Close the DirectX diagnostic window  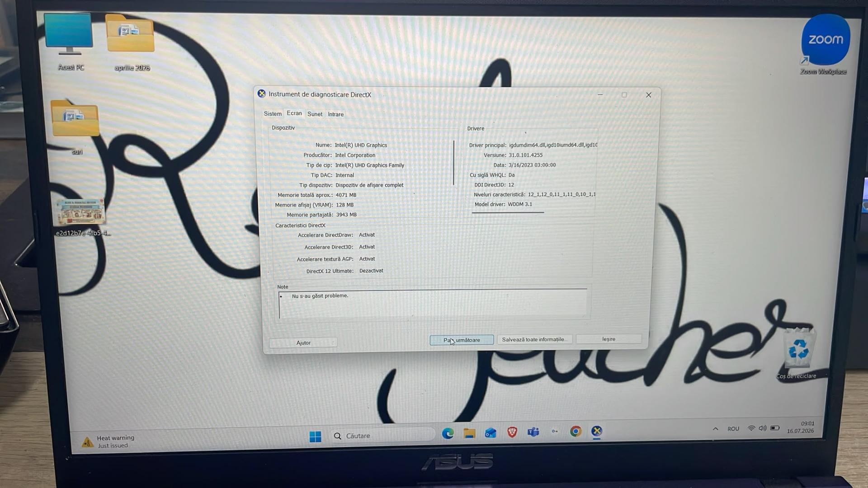point(648,95)
